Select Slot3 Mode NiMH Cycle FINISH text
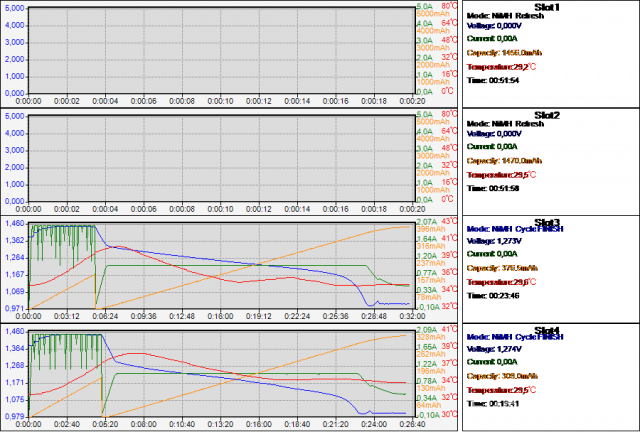This screenshot has height=432, width=640. coord(515,229)
